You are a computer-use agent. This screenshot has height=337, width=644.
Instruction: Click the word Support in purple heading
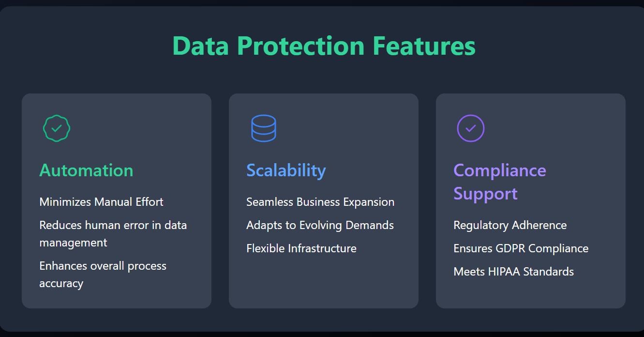coord(485,194)
